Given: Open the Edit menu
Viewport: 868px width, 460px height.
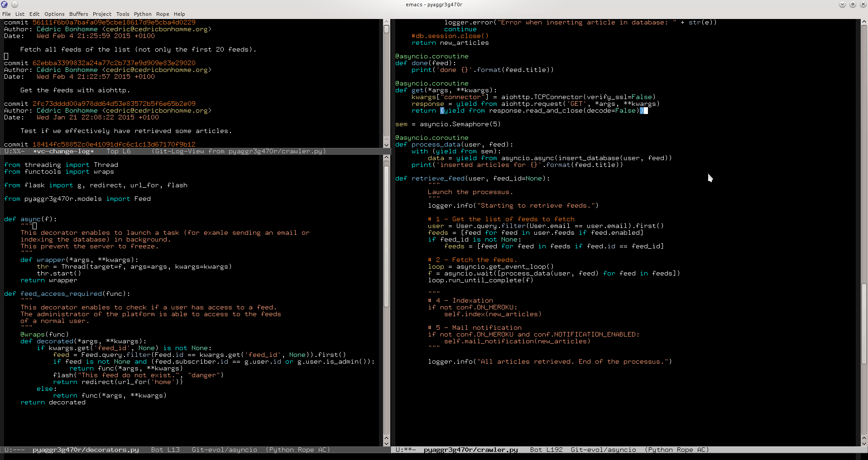Looking at the screenshot, I should 34,14.
